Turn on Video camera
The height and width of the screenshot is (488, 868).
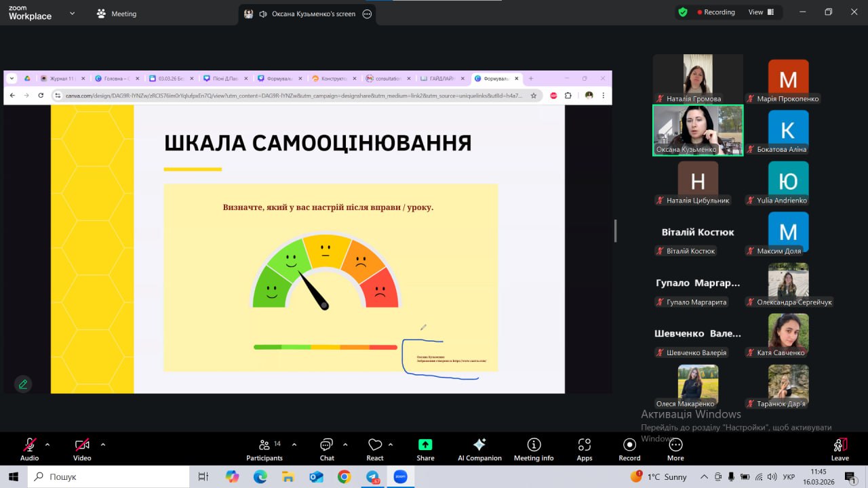point(82,449)
